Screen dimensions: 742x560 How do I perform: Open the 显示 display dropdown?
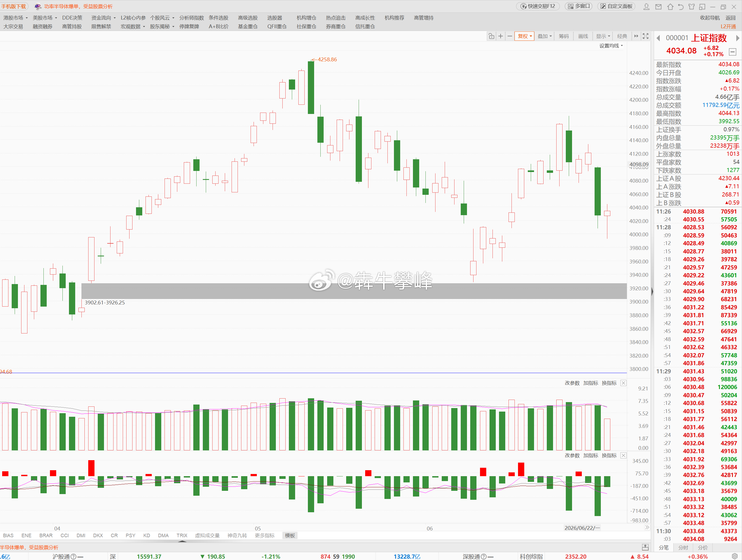click(603, 36)
